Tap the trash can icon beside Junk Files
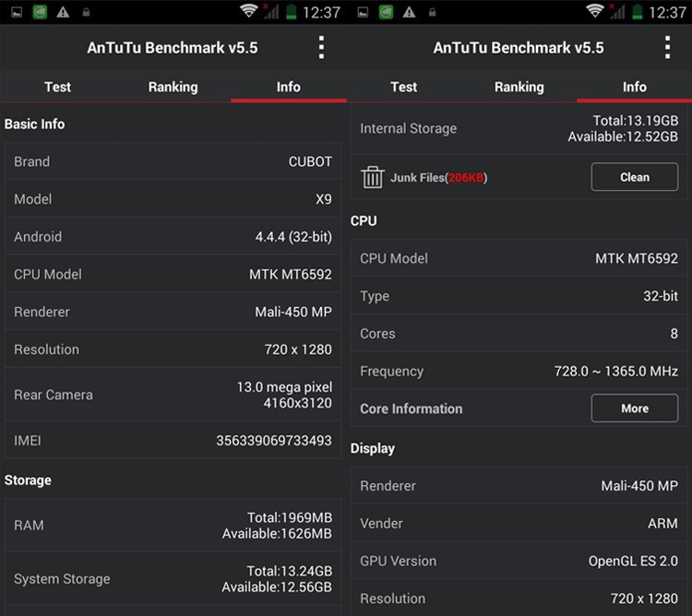The image size is (692, 616). (373, 177)
